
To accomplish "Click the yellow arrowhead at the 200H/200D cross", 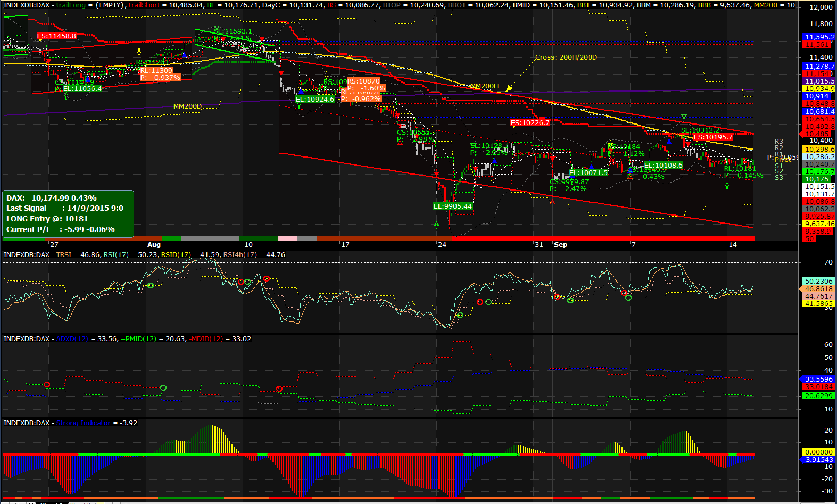I will [509, 88].
